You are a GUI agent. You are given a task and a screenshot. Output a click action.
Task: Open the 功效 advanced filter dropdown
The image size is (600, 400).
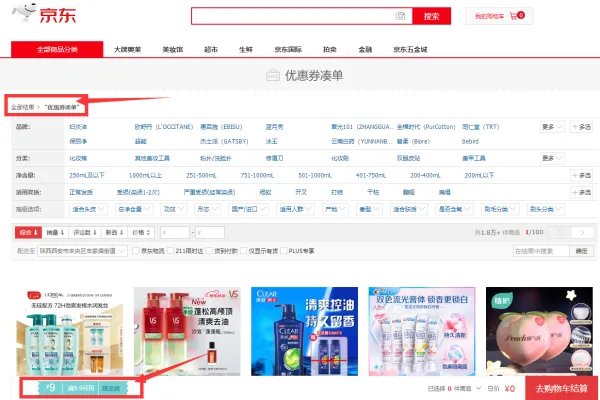tap(173, 209)
